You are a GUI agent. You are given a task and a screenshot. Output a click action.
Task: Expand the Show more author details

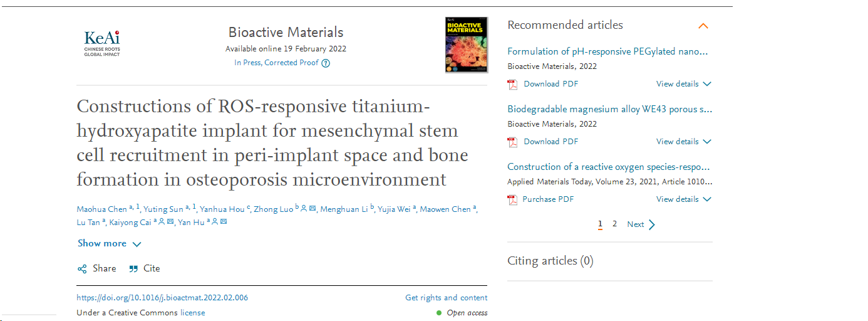(110, 244)
